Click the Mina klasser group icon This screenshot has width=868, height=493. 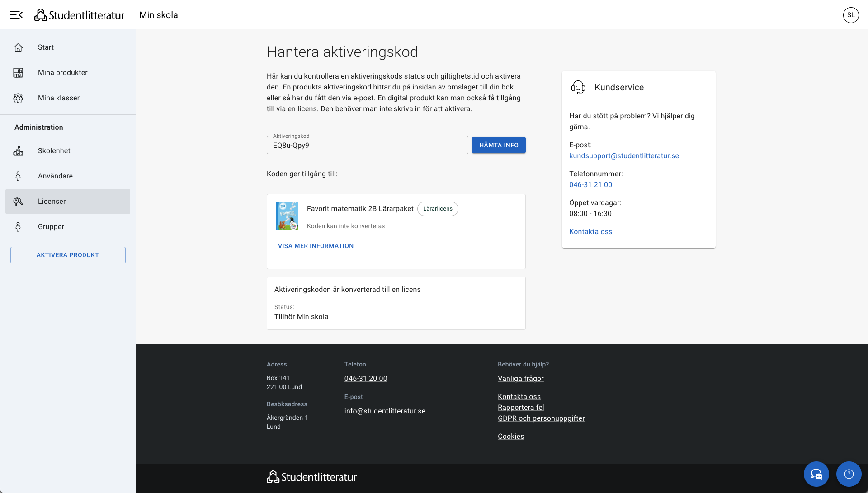pyautogui.click(x=18, y=98)
